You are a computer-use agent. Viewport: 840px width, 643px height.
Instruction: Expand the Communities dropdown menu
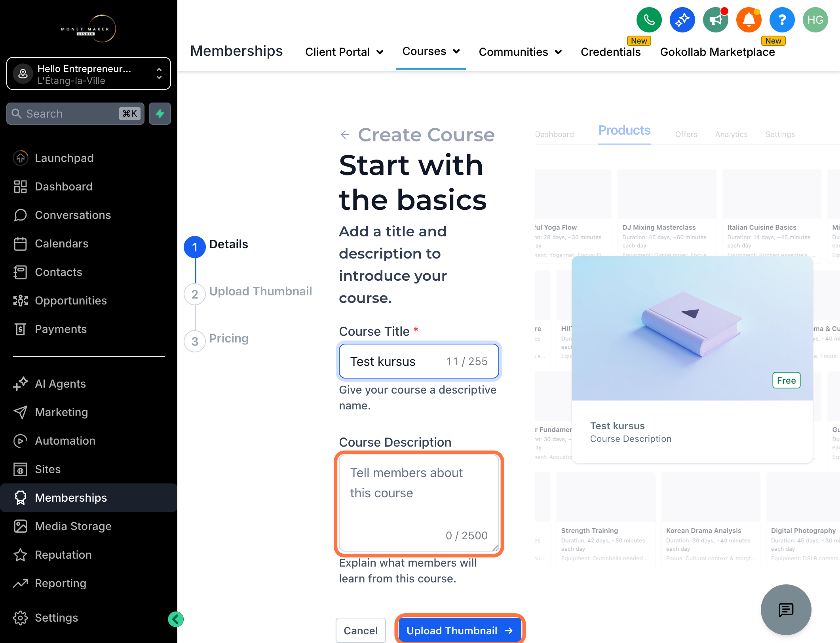[520, 52]
